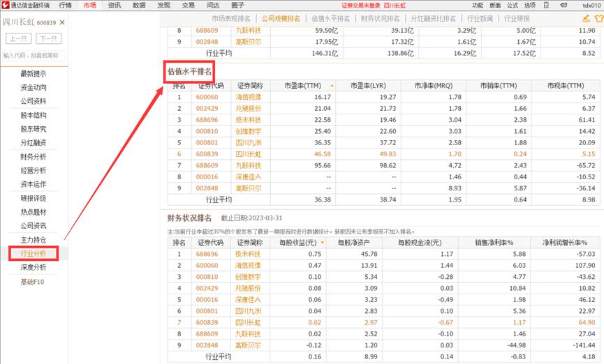Viewport: 604px width, 364px height.
Task: Toggle the sort arrow on the 市盈率(TTM) column
Action: pos(332,86)
